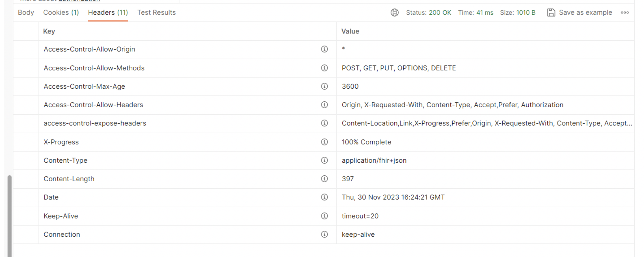The width and height of the screenshot is (644, 257).
Task: Click info icon next to X-Progress header
Action: [324, 142]
